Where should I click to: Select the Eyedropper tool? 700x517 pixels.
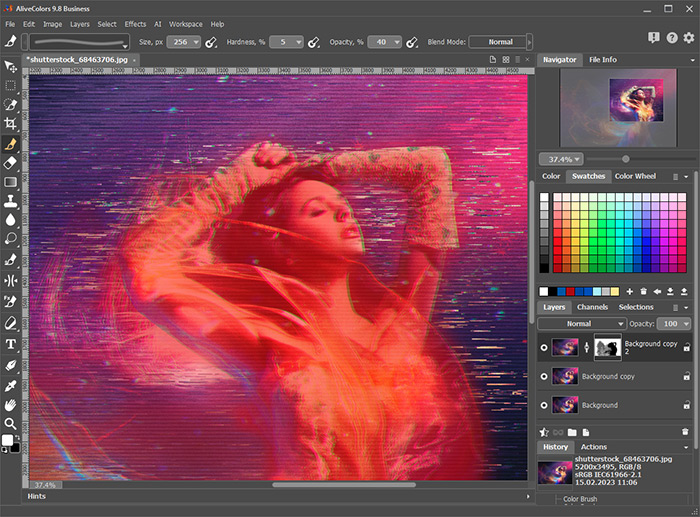coord(10,385)
